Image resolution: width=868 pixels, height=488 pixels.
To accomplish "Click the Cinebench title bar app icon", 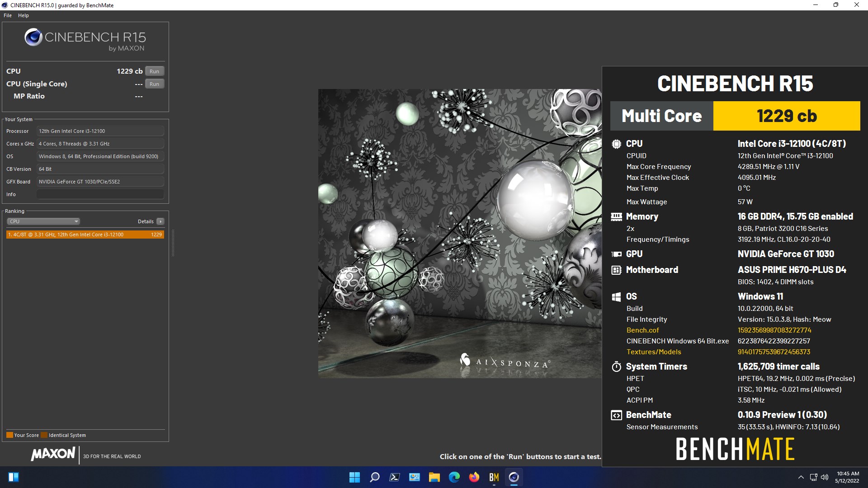I will [x=5, y=5].
